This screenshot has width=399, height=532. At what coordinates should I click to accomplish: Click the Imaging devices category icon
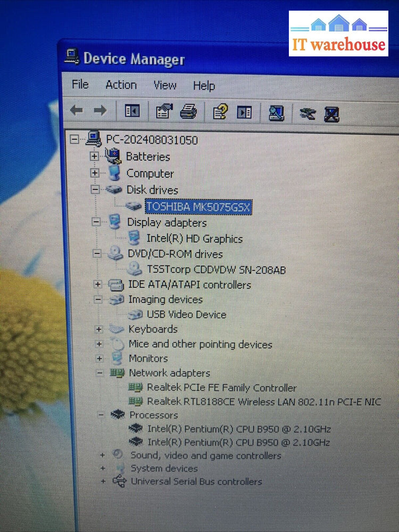[117, 299]
